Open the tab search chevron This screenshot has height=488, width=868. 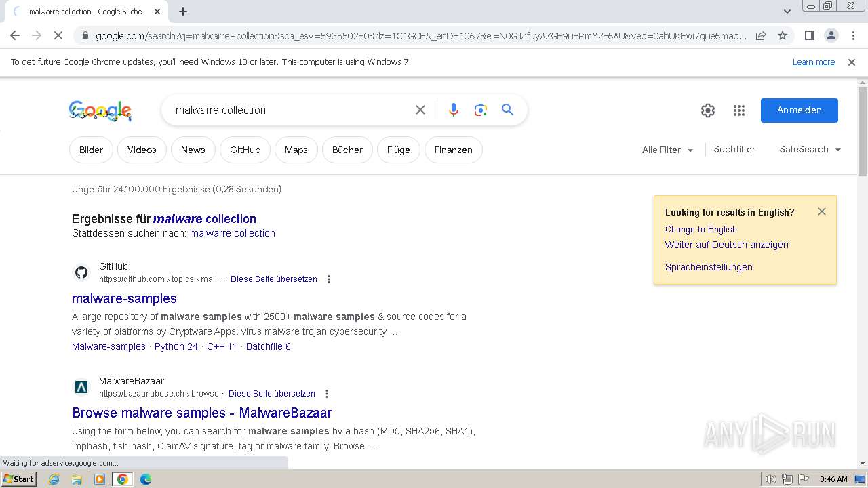(x=787, y=12)
